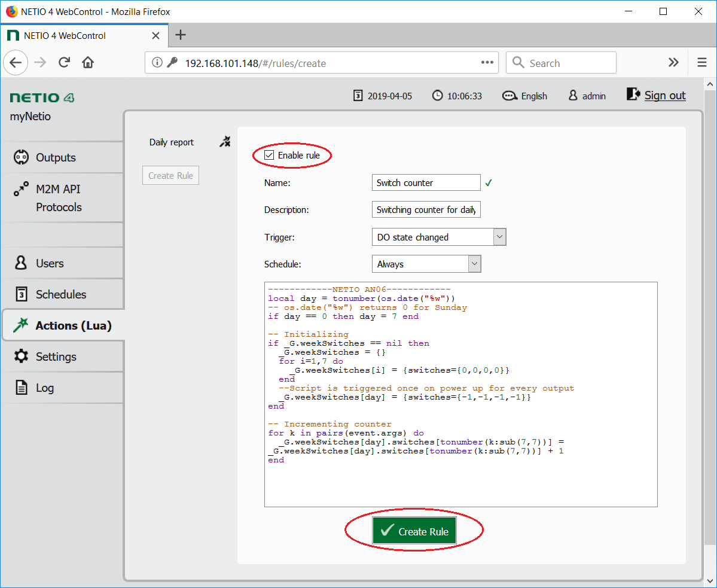This screenshot has height=588, width=717.
Task: Click the Description input field
Action: click(x=426, y=209)
